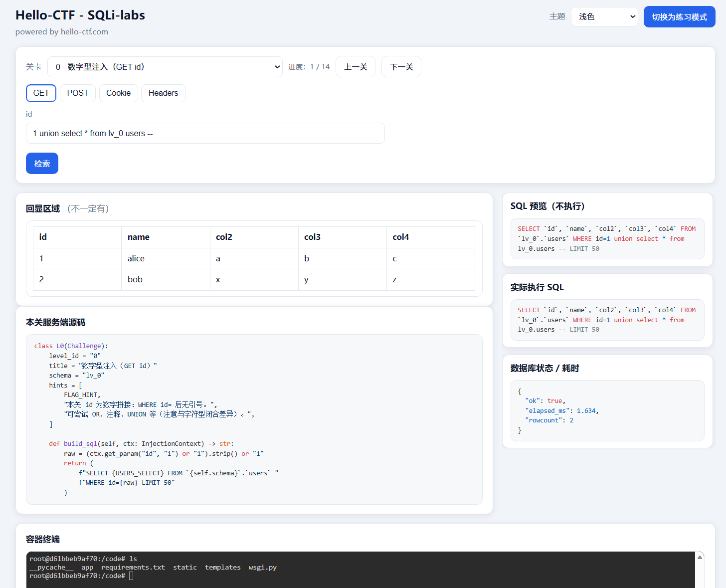Click the SQL 预览 code block
Viewport: 726px width, 588px height.
[x=607, y=238]
